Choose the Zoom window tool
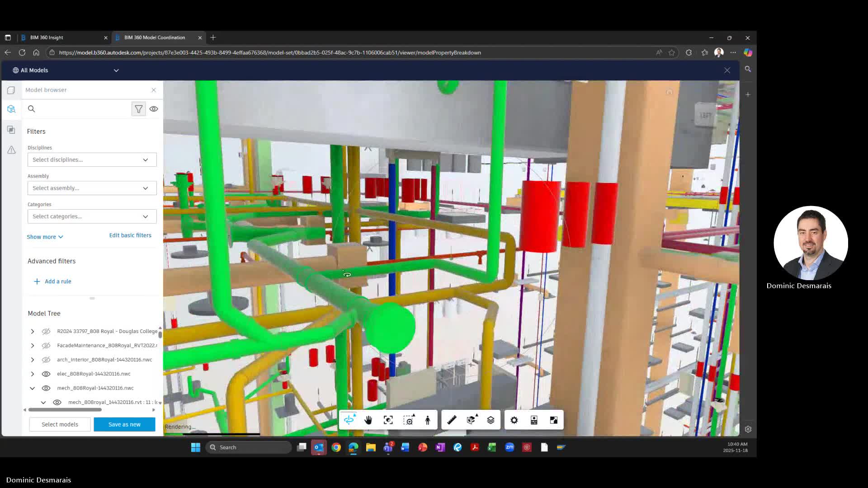Viewport: 868px width, 488px height. tap(409, 420)
